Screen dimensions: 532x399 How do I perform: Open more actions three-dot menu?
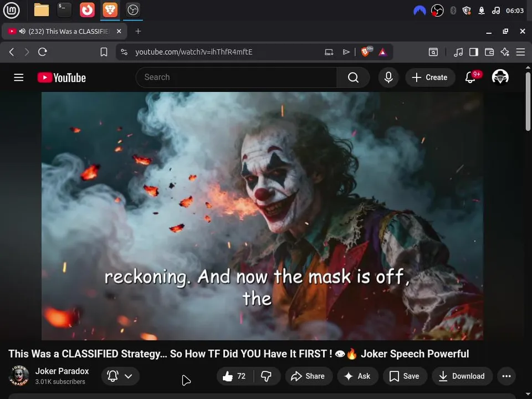(506, 376)
